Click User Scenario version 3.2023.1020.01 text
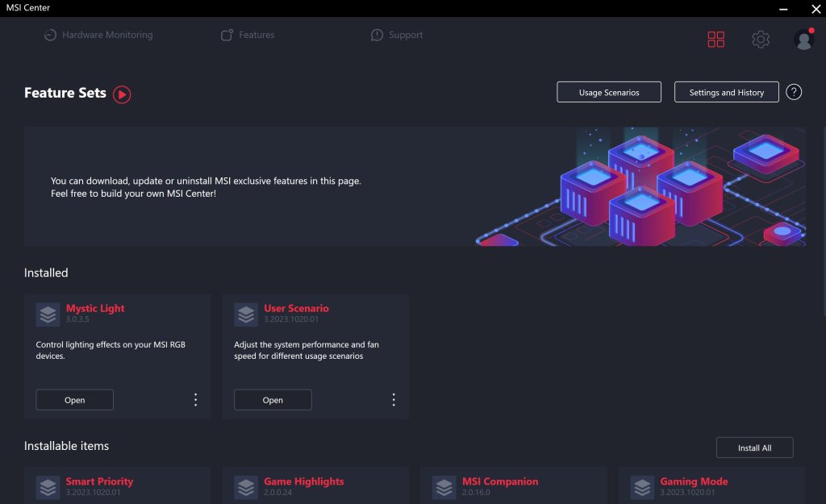This screenshot has height=504, width=826. click(291, 319)
